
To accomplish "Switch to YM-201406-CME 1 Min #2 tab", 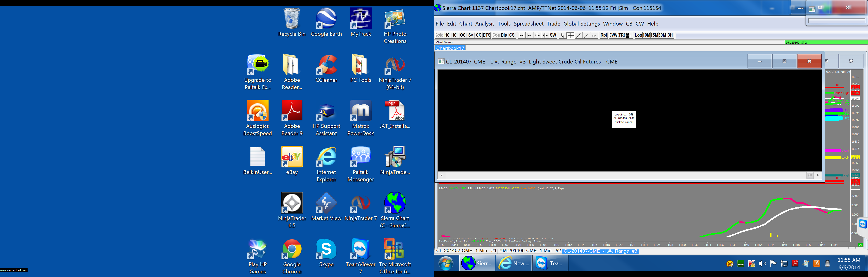I will click(x=530, y=251).
